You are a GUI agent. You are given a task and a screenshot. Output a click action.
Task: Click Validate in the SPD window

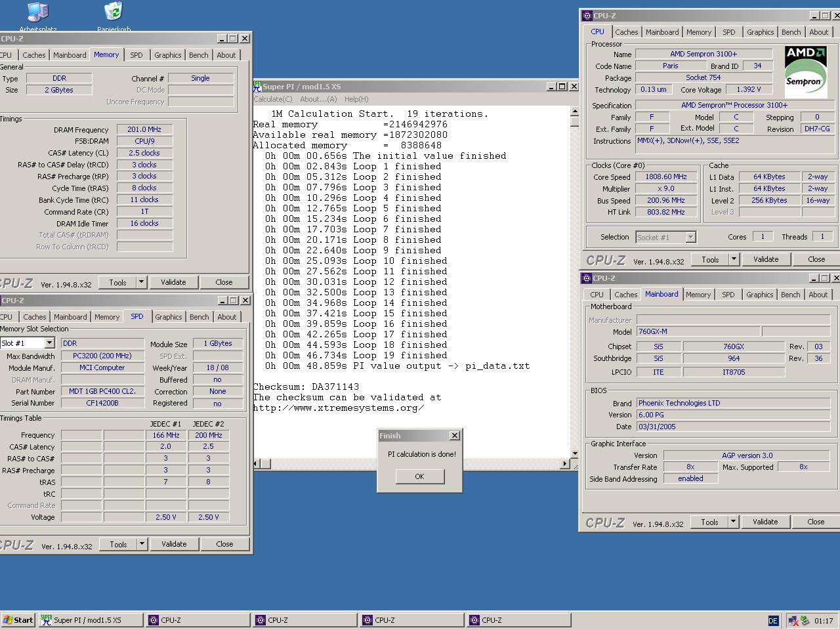[x=174, y=544]
